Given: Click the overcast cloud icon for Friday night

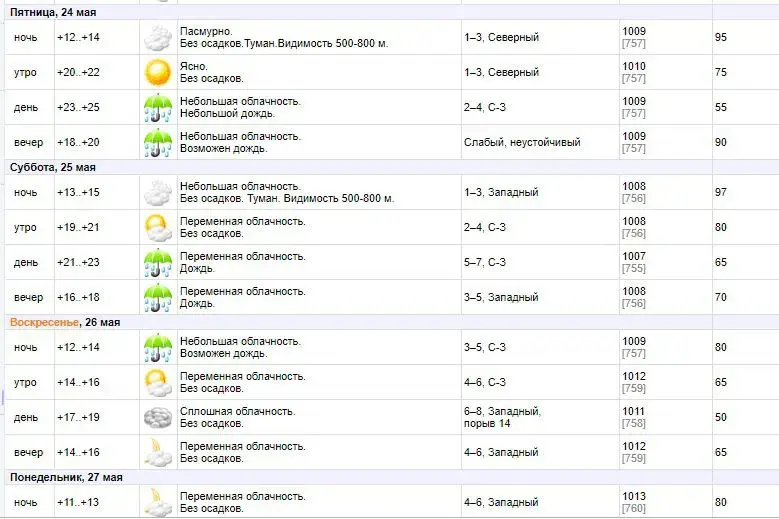Looking at the screenshot, I should click(x=158, y=38).
